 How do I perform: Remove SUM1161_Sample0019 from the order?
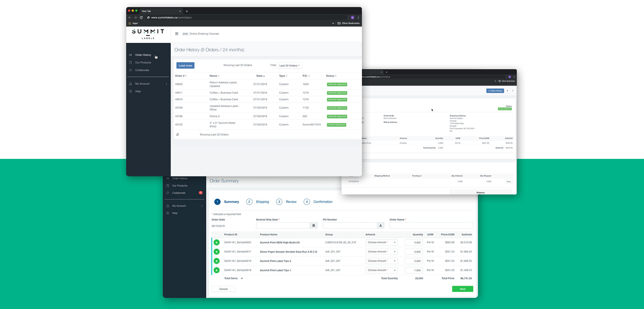(x=217, y=261)
